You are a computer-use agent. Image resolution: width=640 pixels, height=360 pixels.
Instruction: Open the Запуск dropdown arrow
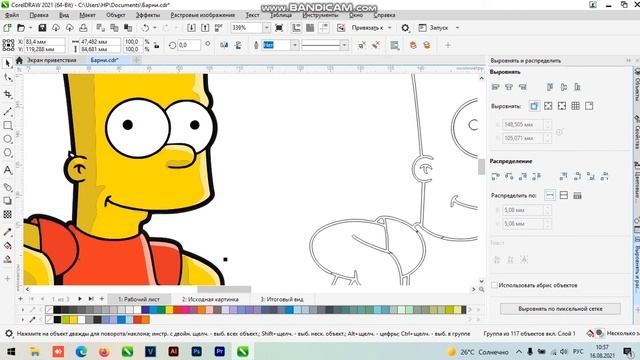457,28
